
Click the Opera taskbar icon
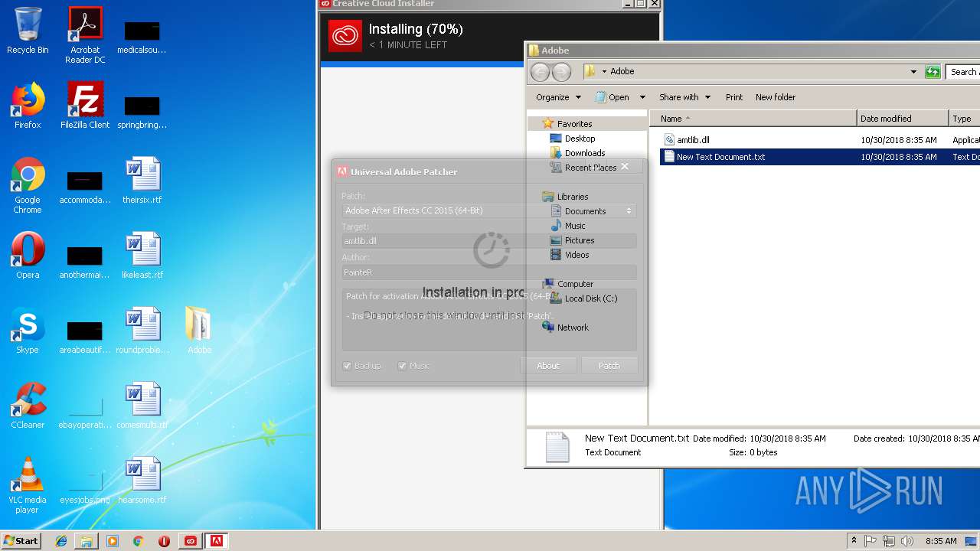click(164, 541)
